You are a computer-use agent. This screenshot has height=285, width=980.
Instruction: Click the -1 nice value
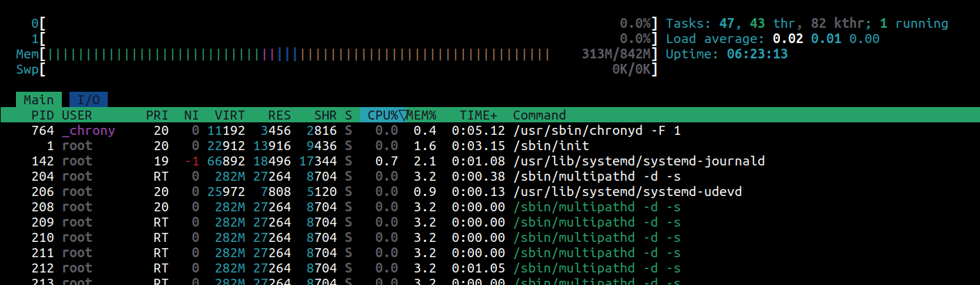tap(191, 161)
